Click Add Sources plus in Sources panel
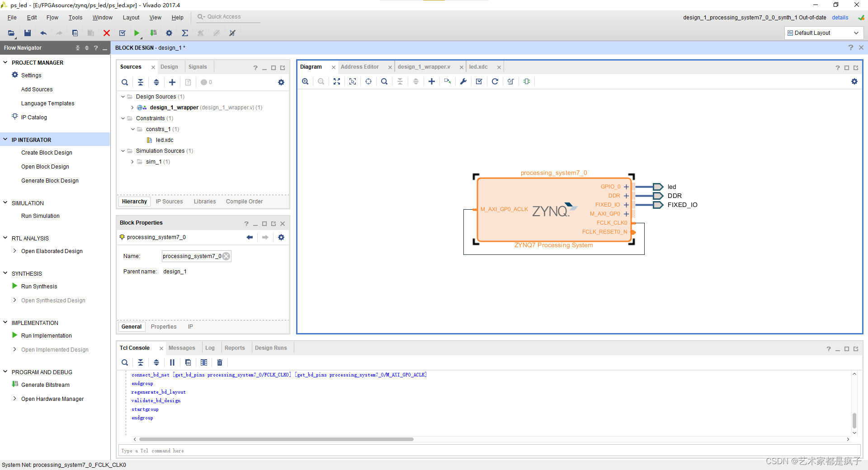The width and height of the screenshot is (868, 470). tap(172, 82)
